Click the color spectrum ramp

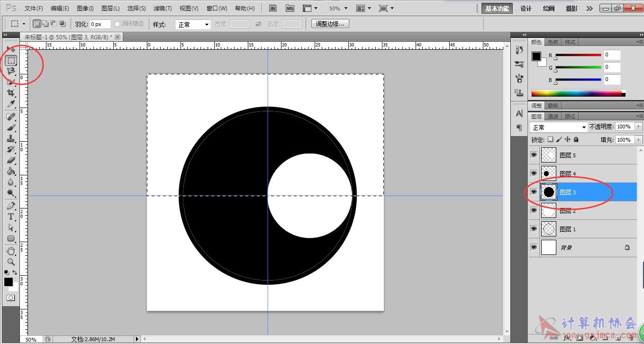578,93
